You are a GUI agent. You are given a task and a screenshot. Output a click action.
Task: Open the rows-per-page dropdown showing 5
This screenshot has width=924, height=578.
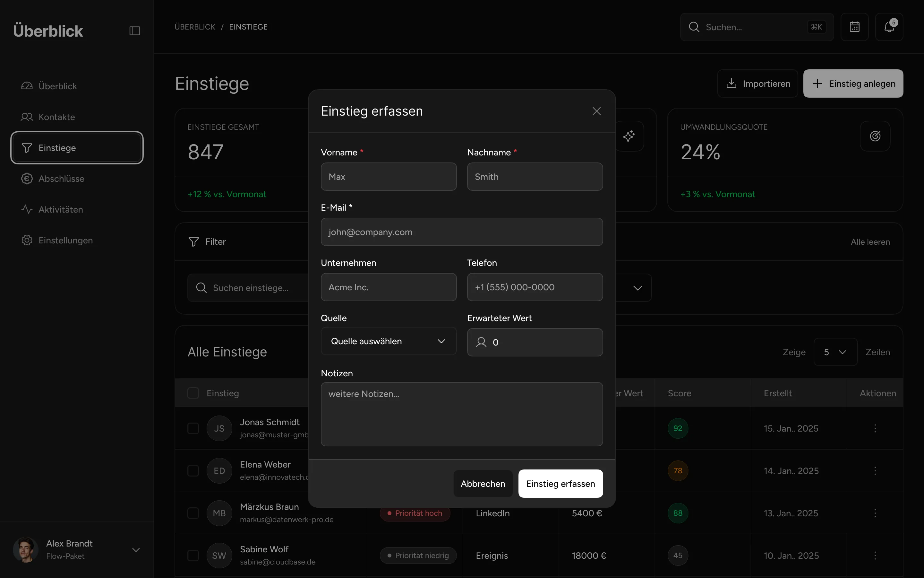tap(835, 352)
